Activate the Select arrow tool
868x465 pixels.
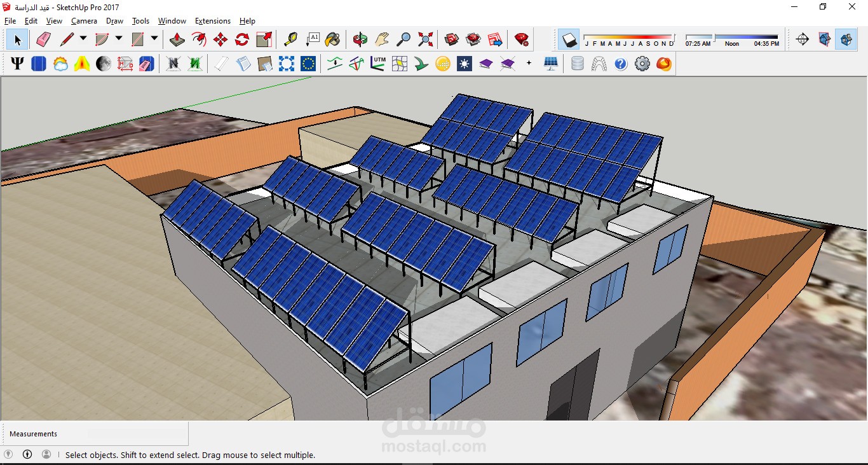coord(17,39)
